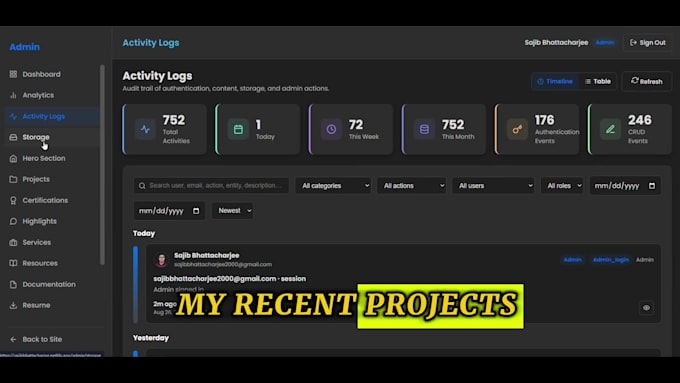Viewport: 680px width, 383px height.
Task: Open Documentation sidebar item
Action: 49,285
